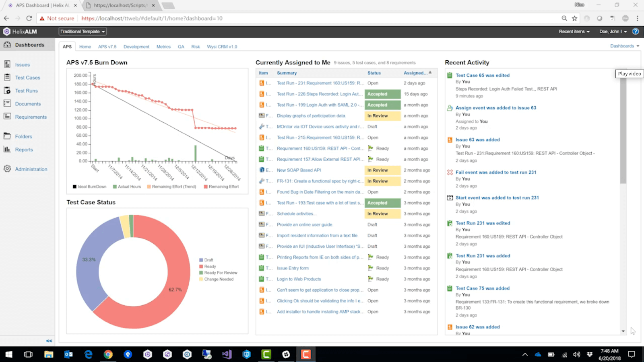
Task: Switch to the QA dashboard tab
Action: tap(181, 47)
